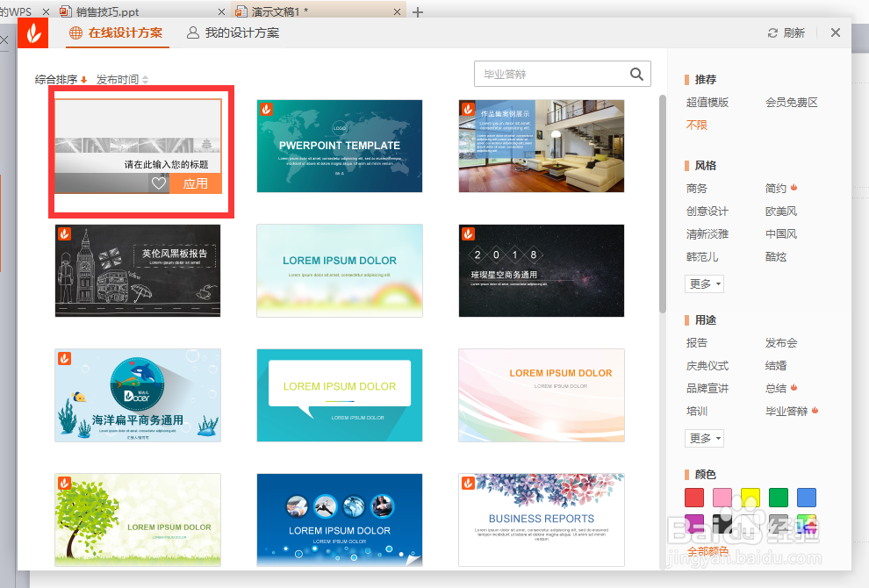
Task: Click the Docer flame logo at top left
Action: (32, 32)
